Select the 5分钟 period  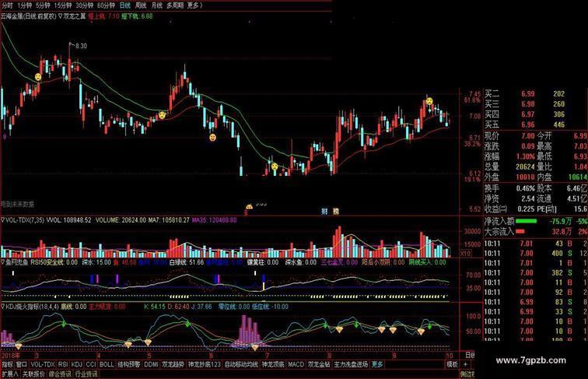click(43, 5)
